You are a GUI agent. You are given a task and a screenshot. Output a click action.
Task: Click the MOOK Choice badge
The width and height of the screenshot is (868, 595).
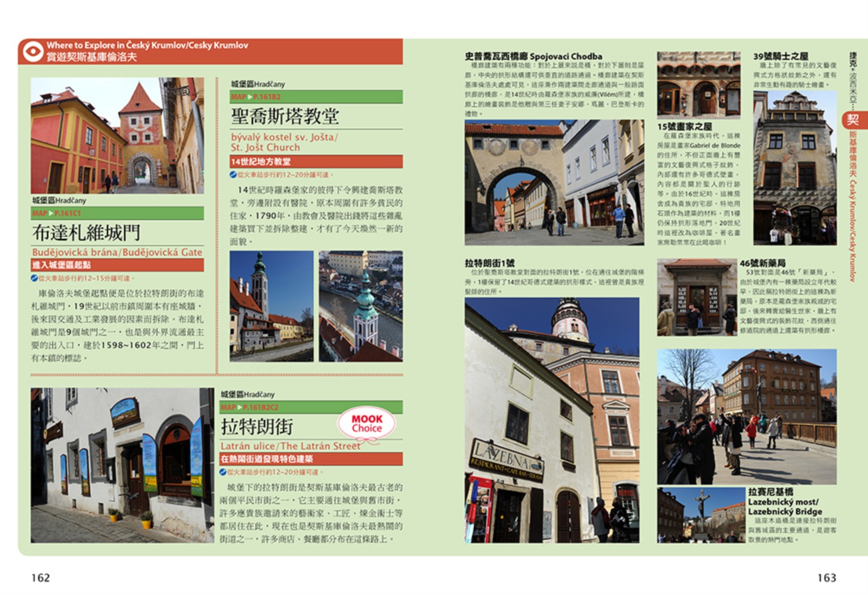367,424
